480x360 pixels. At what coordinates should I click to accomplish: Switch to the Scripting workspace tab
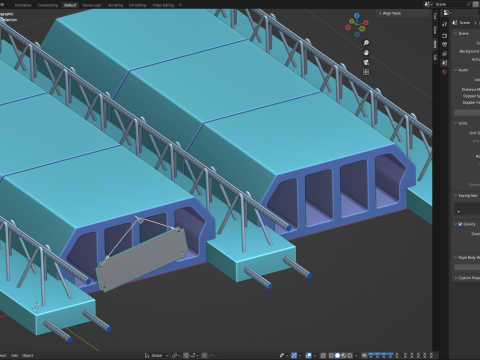click(x=116, y=5)
